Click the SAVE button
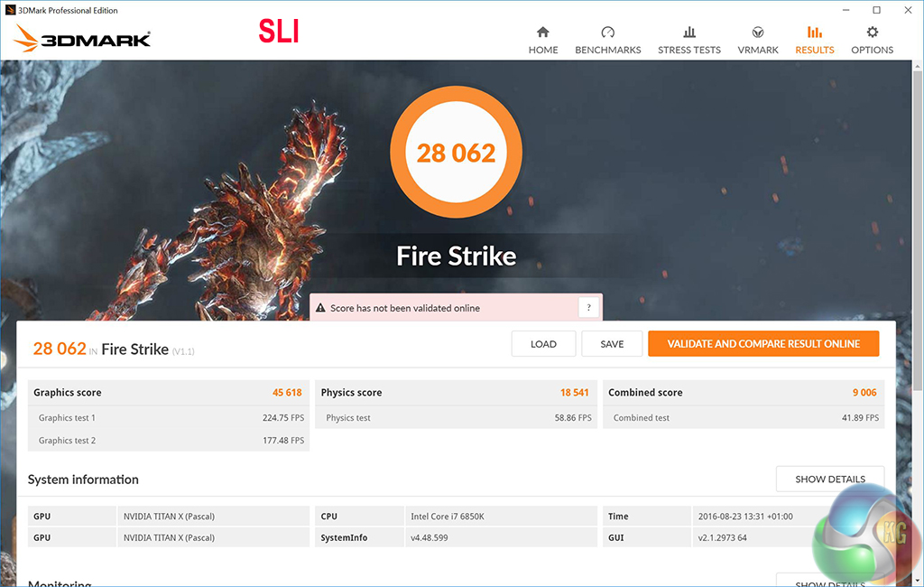924x587 pixels. [612, 344]
